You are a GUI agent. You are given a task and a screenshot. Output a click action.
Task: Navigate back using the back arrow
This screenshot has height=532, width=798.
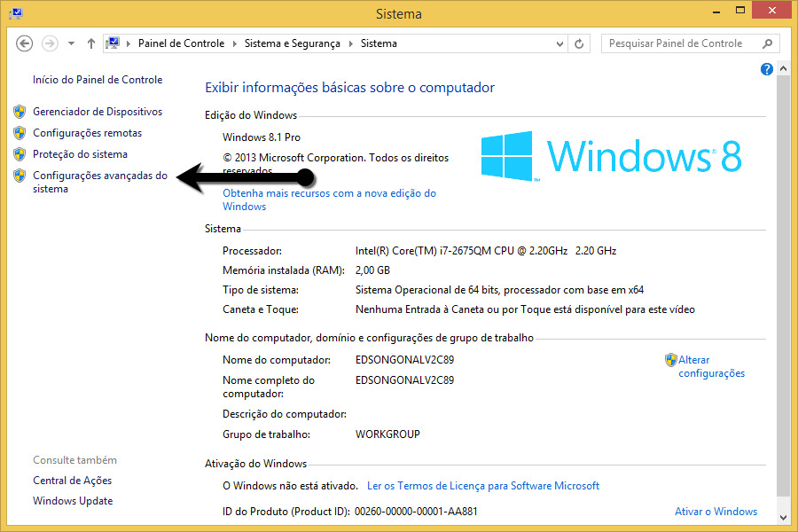click(24, 43)
